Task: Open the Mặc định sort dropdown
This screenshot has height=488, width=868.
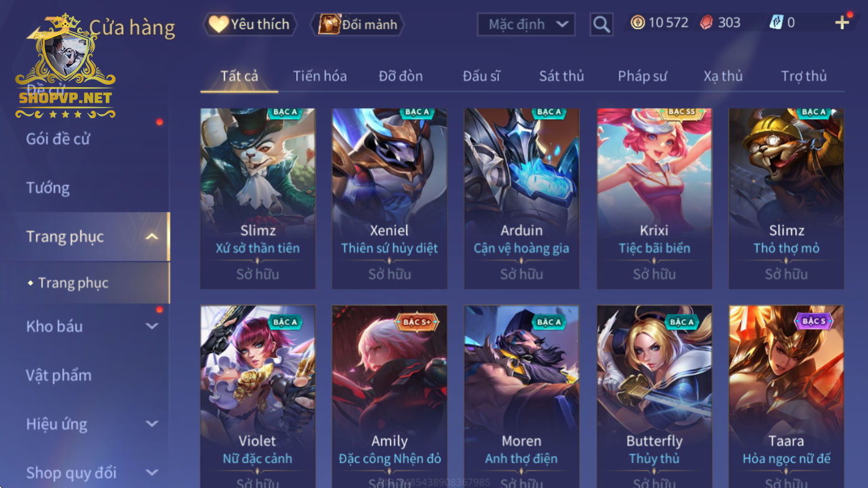Action: (x=526, y=24)
